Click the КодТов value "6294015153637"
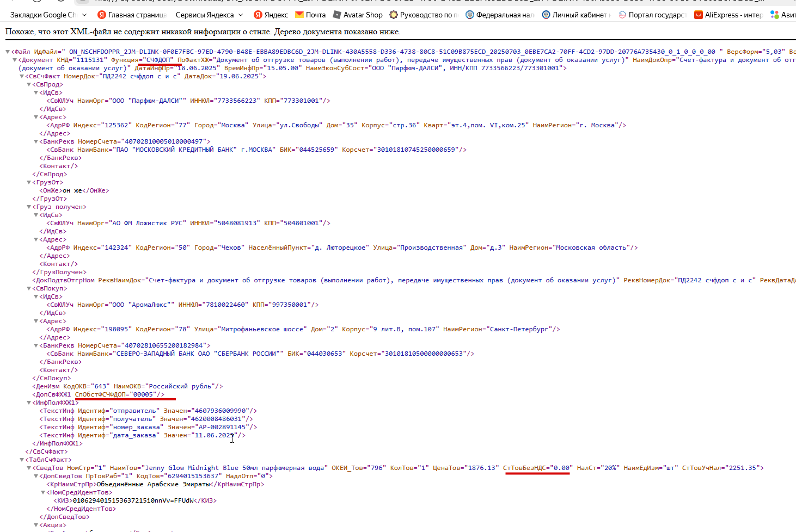Viewport: 796px width, 532px height. pyautogui.click(x=192, y=477)
